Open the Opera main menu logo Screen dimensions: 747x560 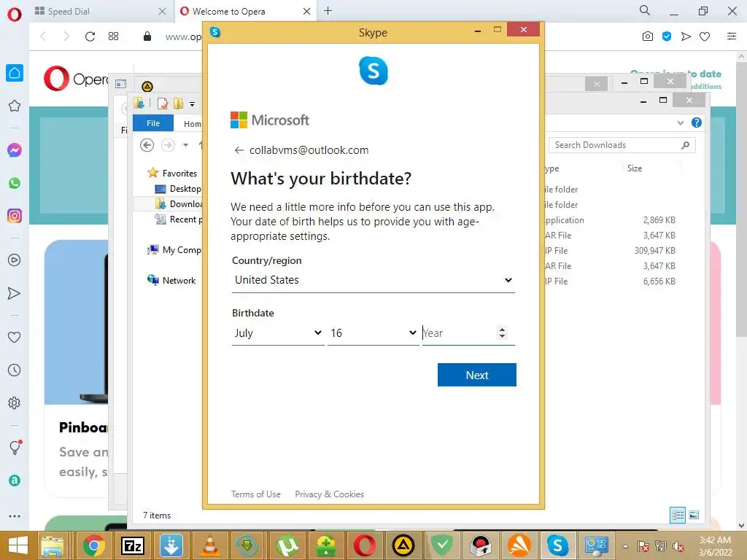(x=15, y=13)
